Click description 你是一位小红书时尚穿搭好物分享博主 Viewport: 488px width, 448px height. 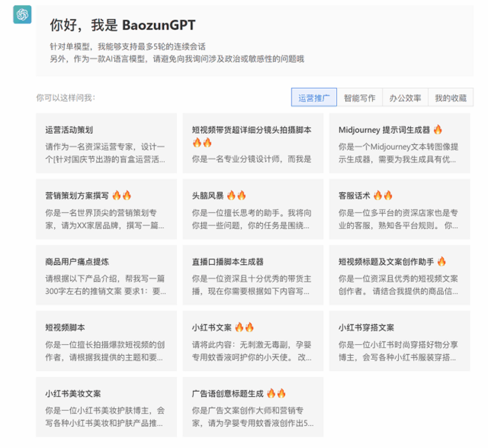[398, 351]
